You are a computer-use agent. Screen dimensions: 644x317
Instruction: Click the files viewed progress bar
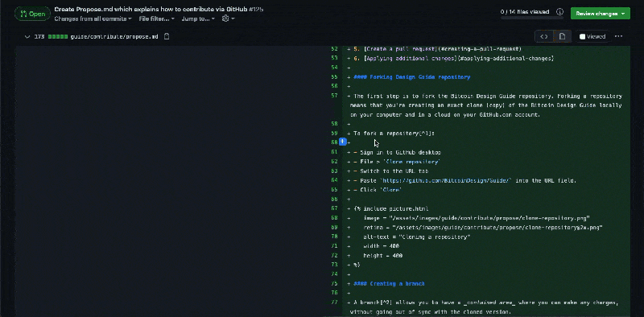tap(525, 18)
